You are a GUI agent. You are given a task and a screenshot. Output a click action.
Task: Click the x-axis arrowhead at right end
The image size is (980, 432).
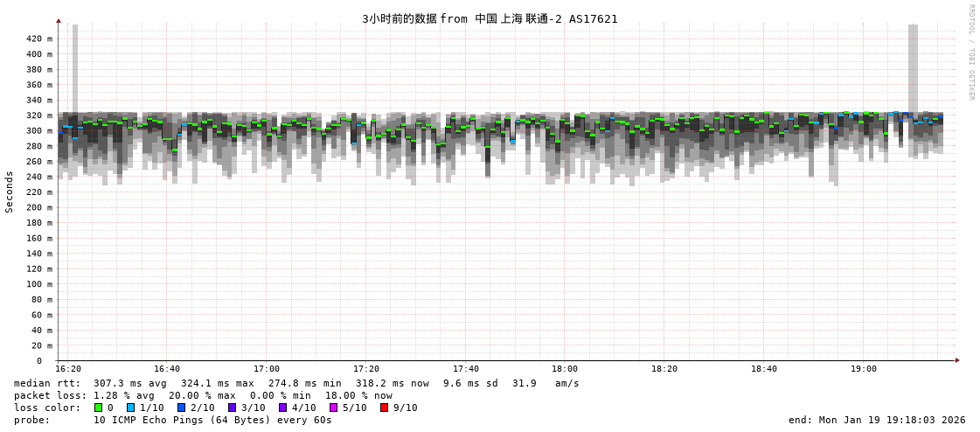pyautogui.click(x=957, y=360)
